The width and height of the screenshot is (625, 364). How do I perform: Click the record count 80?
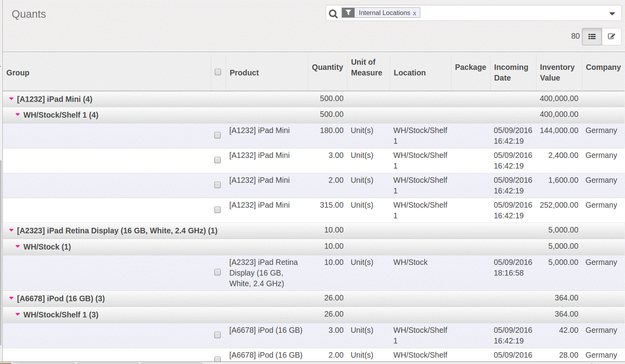click(575, 36)
